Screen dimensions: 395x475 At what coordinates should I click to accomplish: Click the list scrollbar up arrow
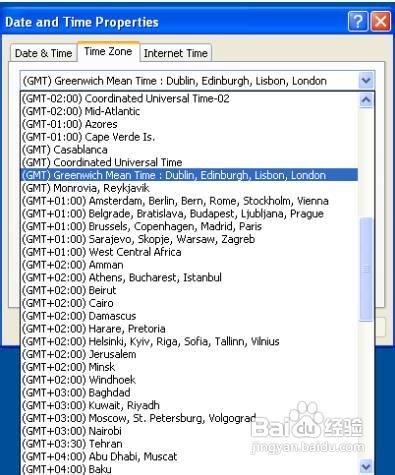pos(366,101)
